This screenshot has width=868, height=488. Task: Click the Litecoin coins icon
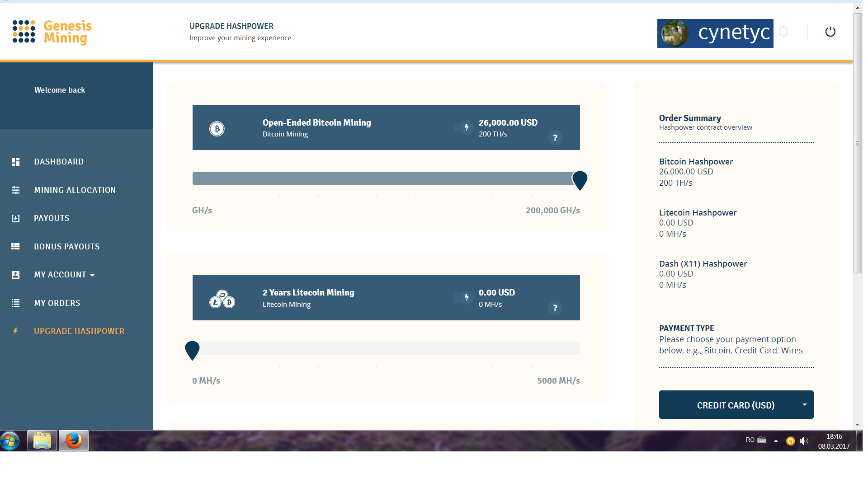tap(222, 299)
